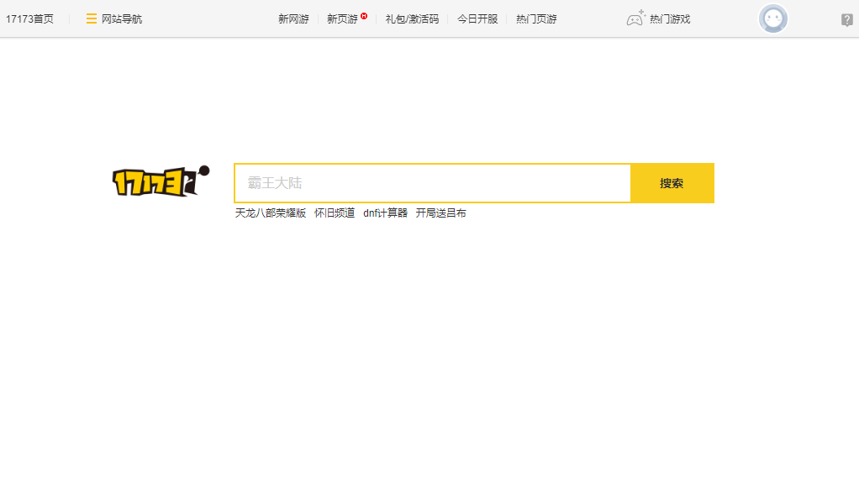Open the user avatar icon

coord(772,18)
